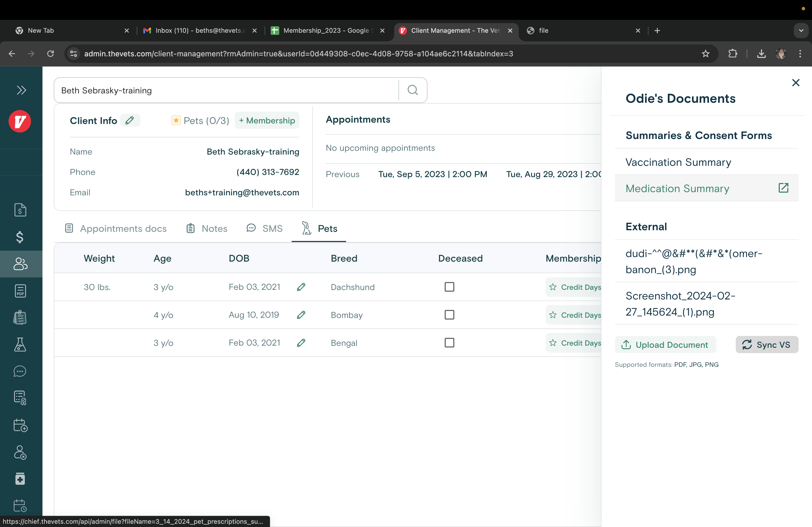Check Deceased for the Dachshund
Image resolution: width=812 pixels, height=527 pixels.
pos(449,287)
